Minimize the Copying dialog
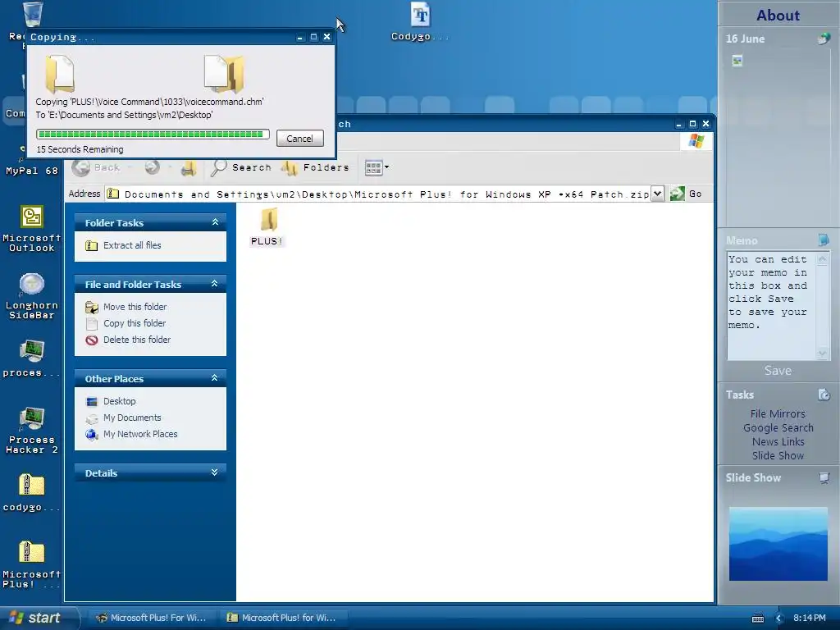The height and width of the screenshot is (630, 840). click(300, 37)
